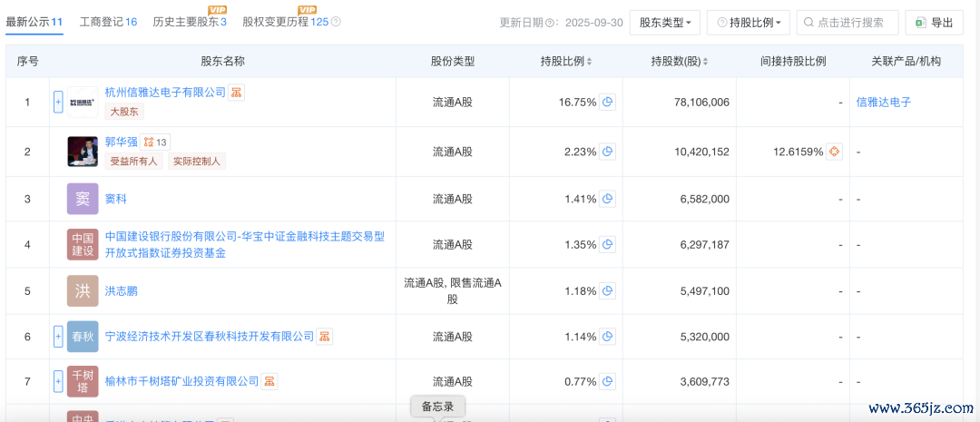
Task: Click the 实际控制人 tag
Action: pos(196,161)
